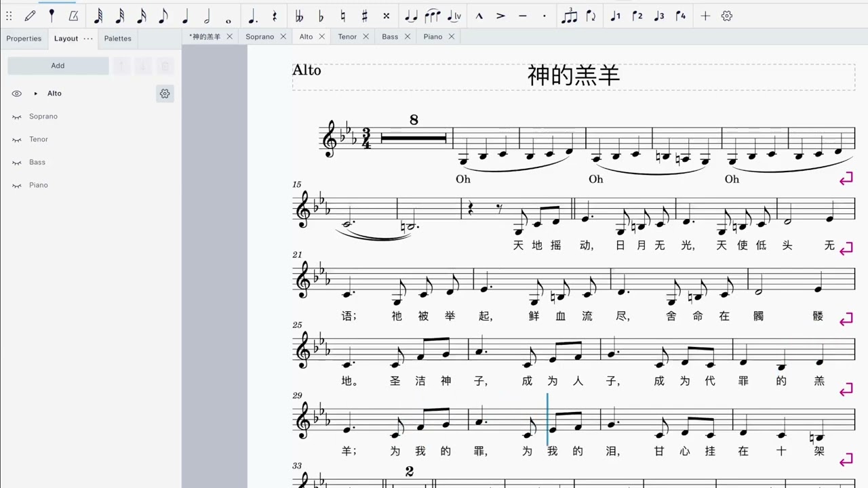Click the pin input-by-duration icon
The image size is (868, 488).
[x=52, y=16]
